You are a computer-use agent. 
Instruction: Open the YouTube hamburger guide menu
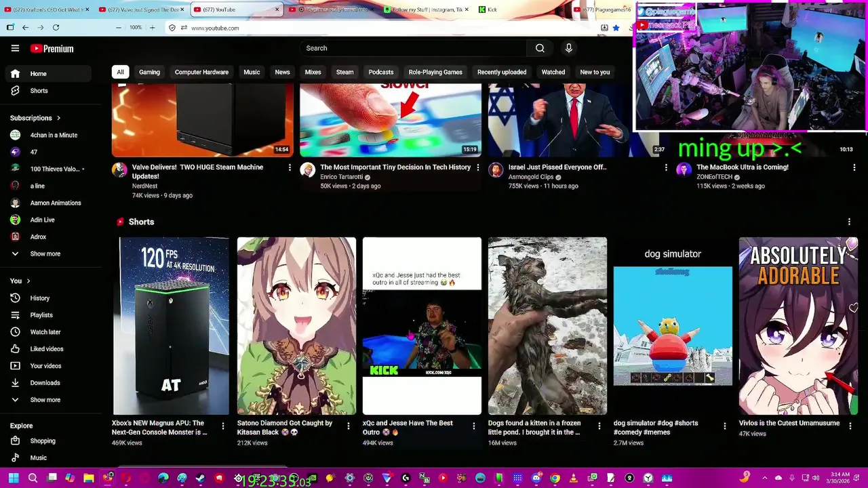point(15,48)
